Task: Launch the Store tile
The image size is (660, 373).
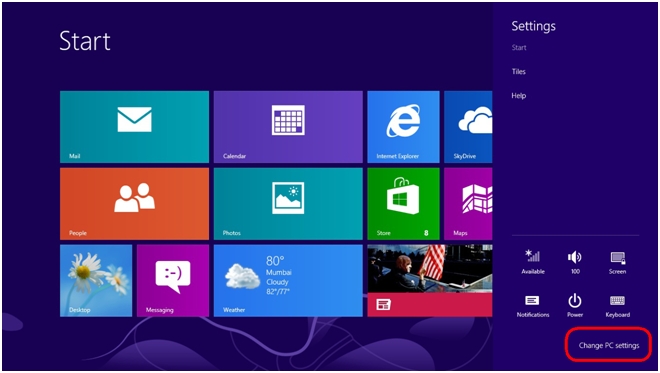Action: (403, 204)
